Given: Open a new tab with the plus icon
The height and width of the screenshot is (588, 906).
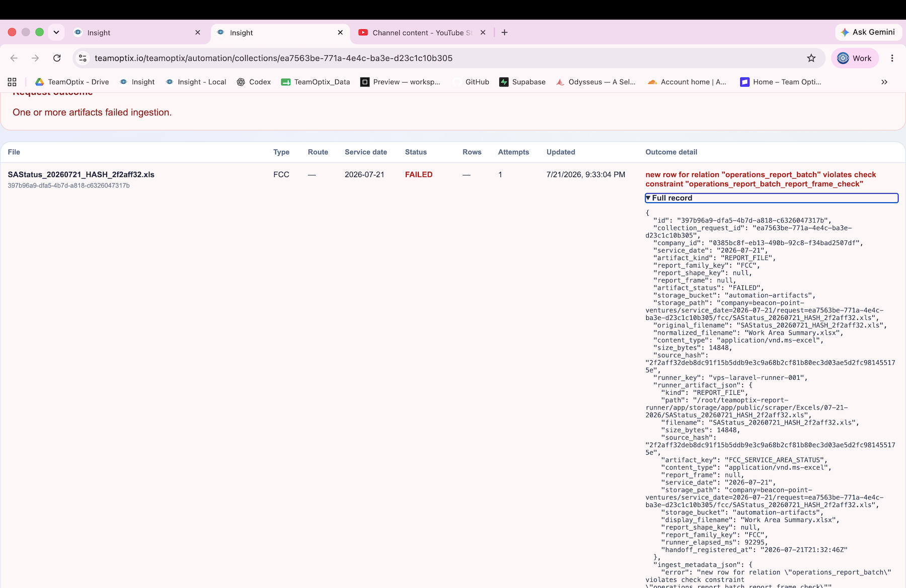Looking at the screenshot, I should [504, 33].
